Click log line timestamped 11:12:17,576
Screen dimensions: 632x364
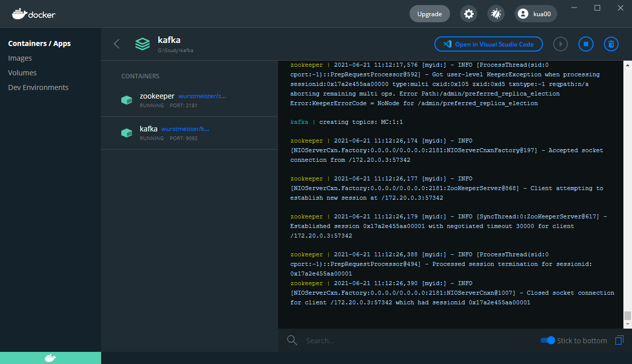[445, 84]
